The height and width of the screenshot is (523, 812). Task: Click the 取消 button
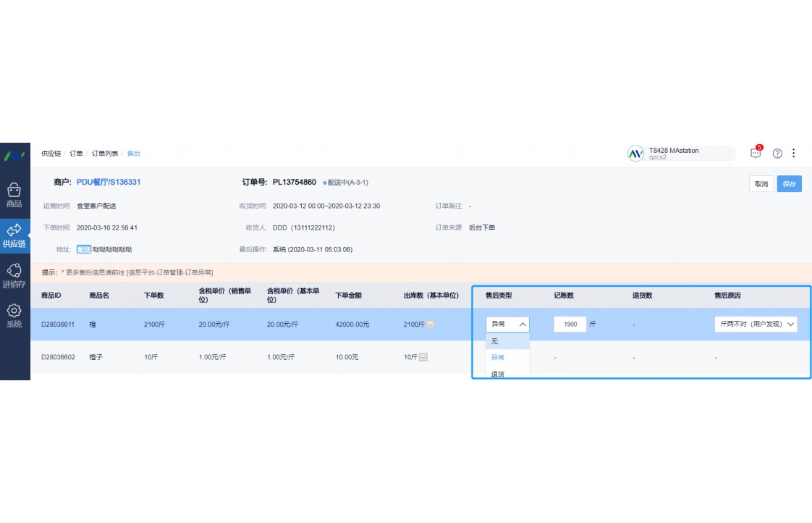(x=761, y=184)
